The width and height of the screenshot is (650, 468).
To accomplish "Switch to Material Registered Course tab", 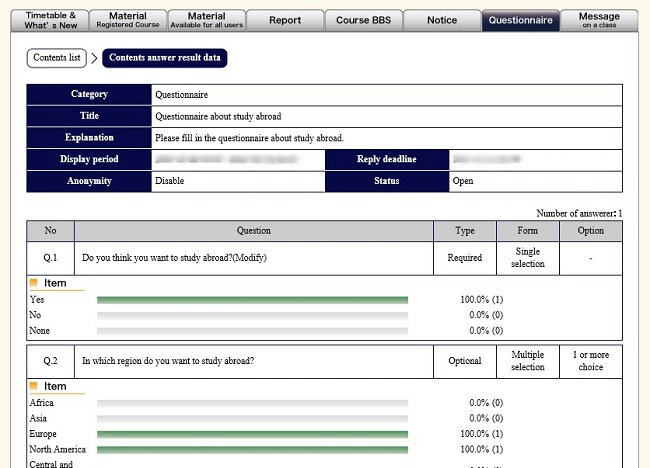I will tap(127, 20).
